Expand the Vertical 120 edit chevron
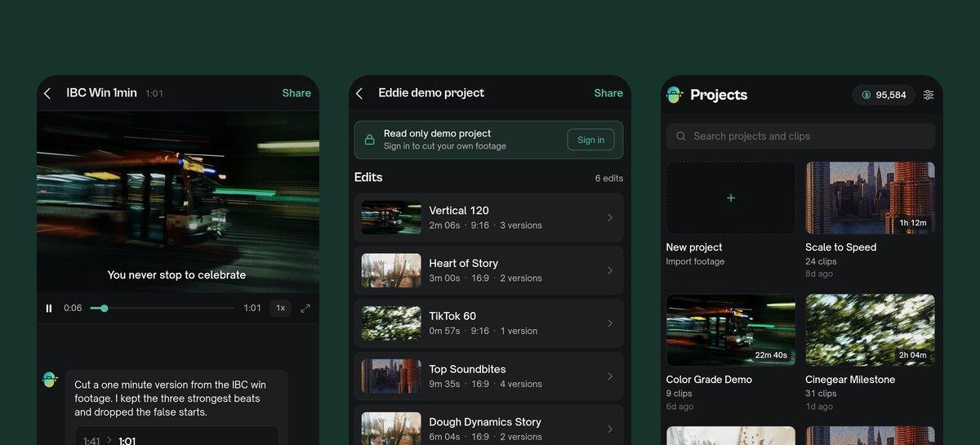Viewport: 980px width, 445px height. 610,217
